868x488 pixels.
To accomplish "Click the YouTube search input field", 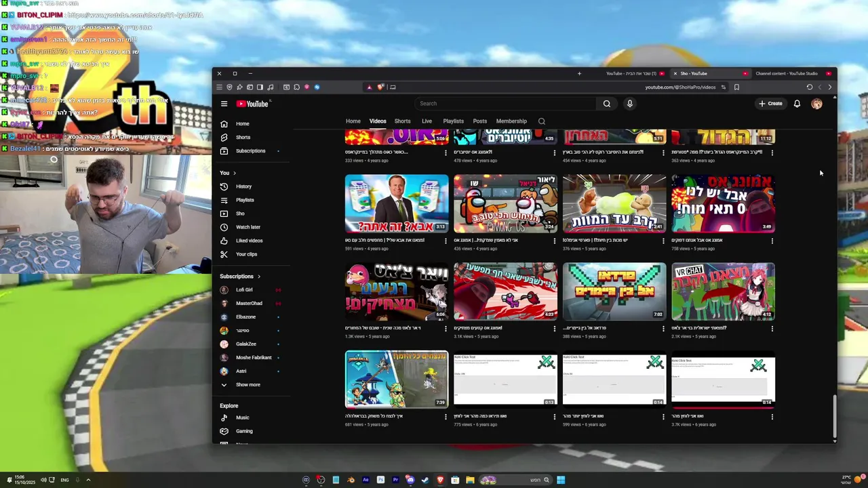I will pyautogui.click(x=505, y=104).
